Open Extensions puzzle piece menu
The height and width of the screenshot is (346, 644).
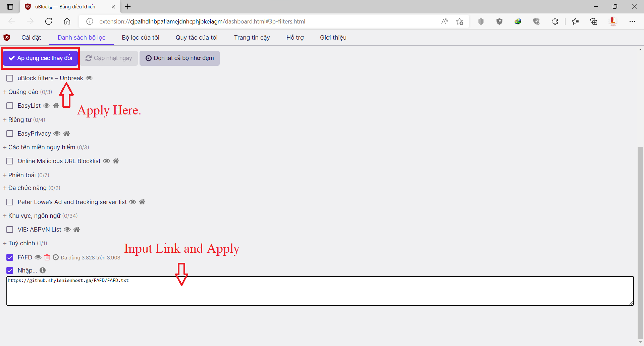(x=555, y=21)
